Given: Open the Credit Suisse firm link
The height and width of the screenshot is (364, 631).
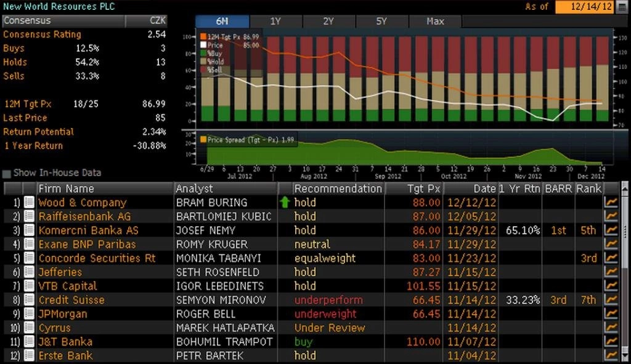Looking at the screenshot, I should (71, 300).
